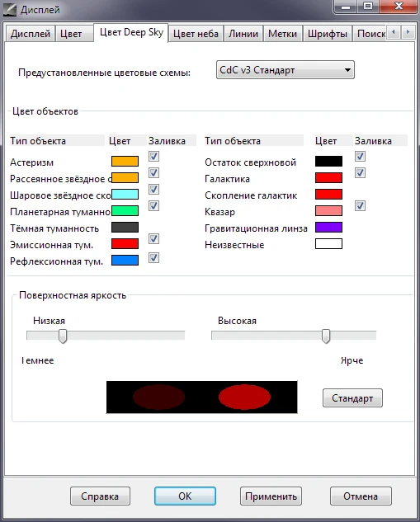
Task: Change the Галактика color swatch
Action: point(328,178)
